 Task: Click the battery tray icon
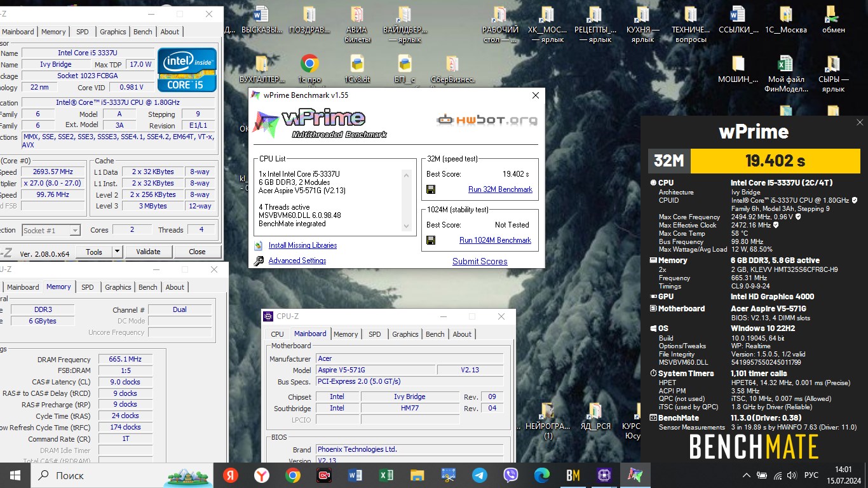761,475
